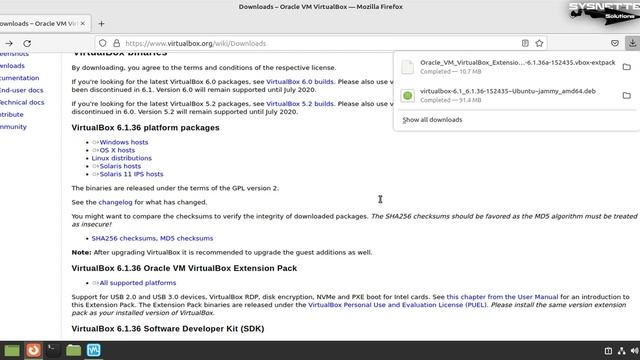
Task: Open the End-user docs sidebar link
Action: pos(21,90)
